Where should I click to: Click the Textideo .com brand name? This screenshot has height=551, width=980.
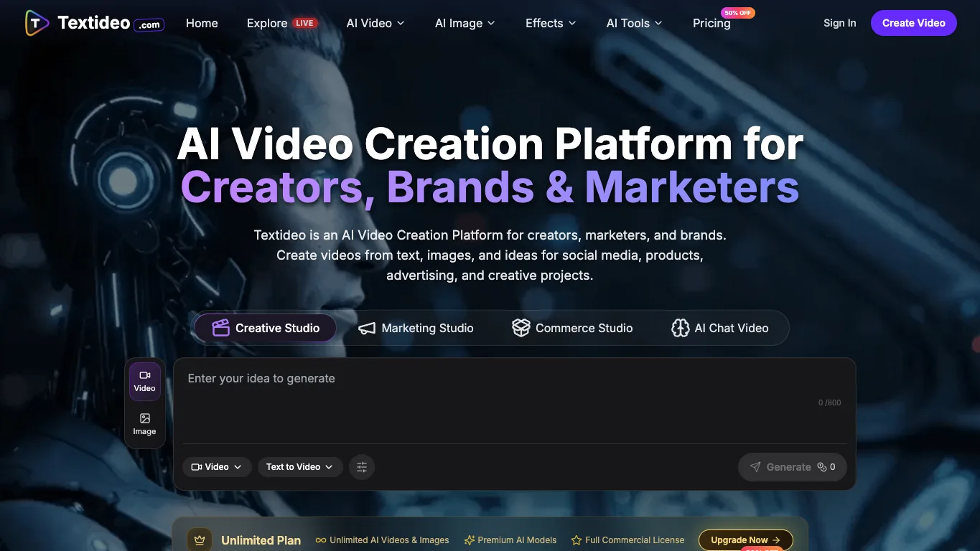(111, 23)
